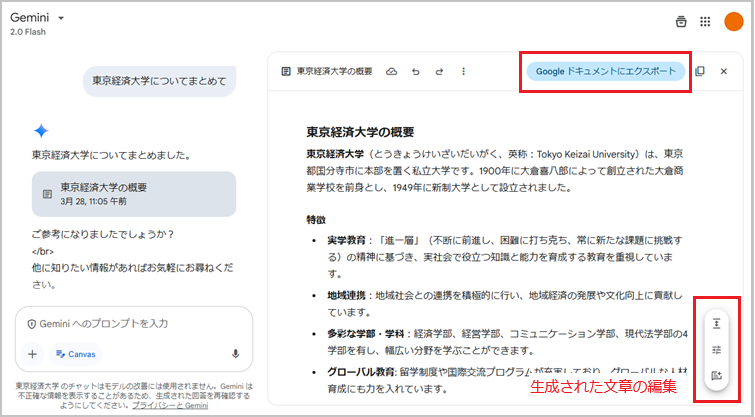Toggle the Canvas chip
Image resolution: width=755 pixels, height=417 pixels.
76,354
